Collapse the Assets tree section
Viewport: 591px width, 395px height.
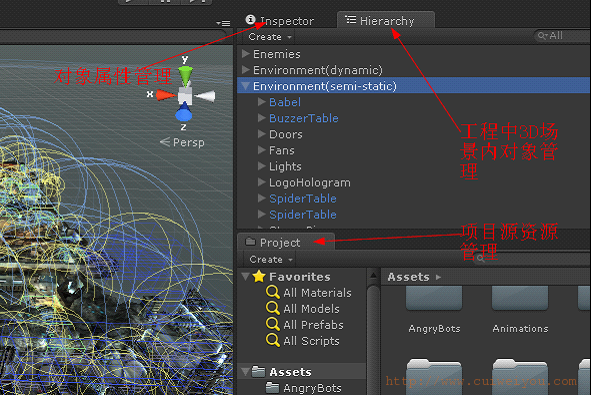[x=246, y=372]
